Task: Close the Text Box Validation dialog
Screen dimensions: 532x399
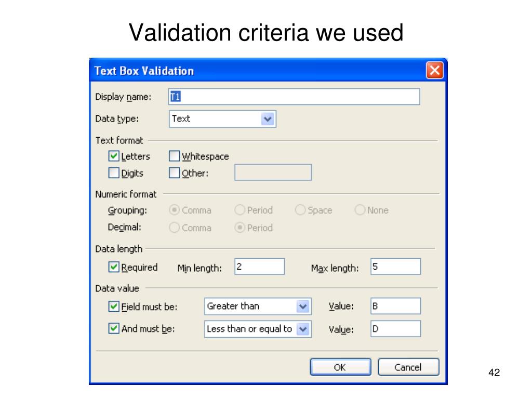Action: click(435, 70)
